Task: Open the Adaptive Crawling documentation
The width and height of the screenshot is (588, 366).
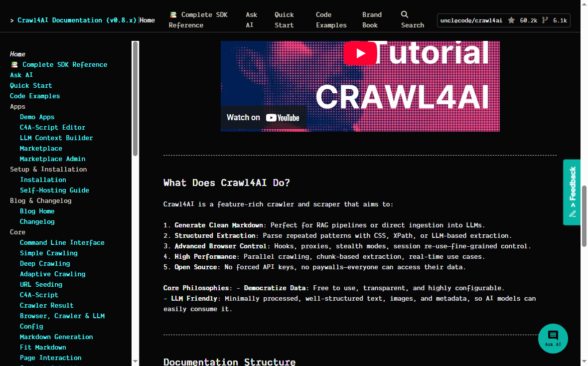Action: point(52,274)
